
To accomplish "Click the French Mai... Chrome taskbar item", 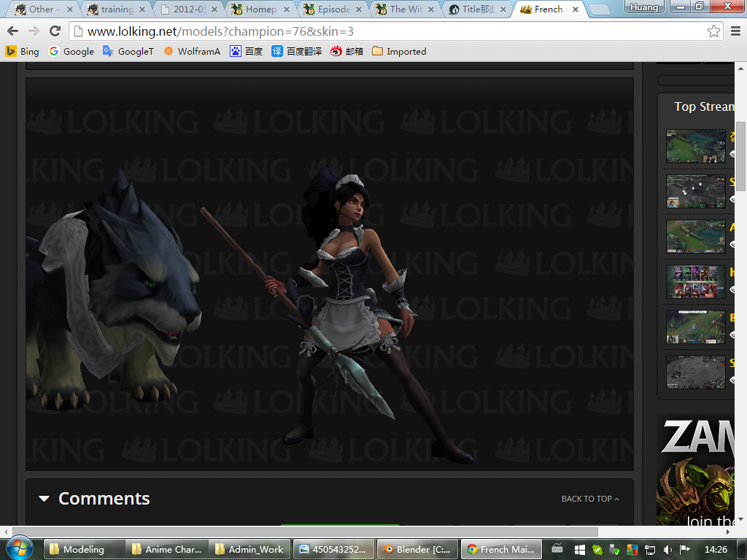I will click(x=500, y=549).
